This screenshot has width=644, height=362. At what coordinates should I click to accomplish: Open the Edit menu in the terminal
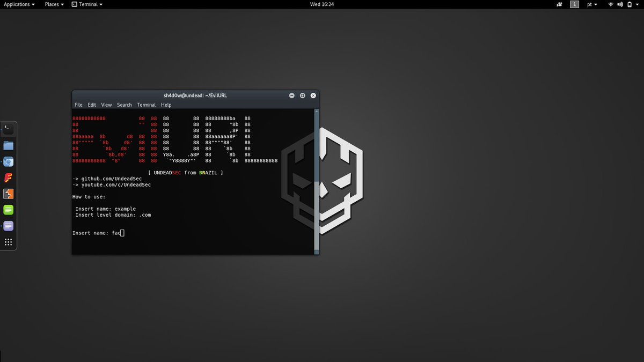click(x=92, y=105)
